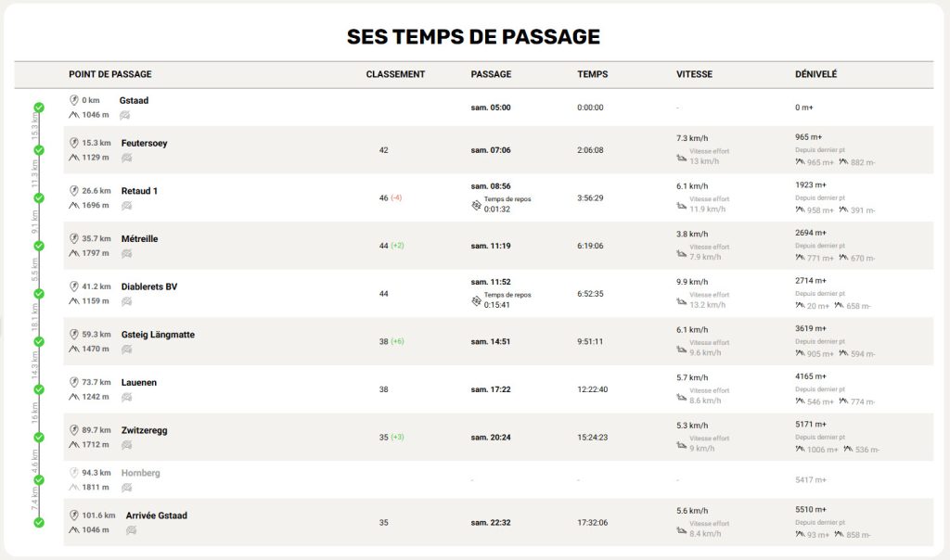Click the Point de passage column header
Viewport: 950px width, 560px height.
[x=109, y=74]
